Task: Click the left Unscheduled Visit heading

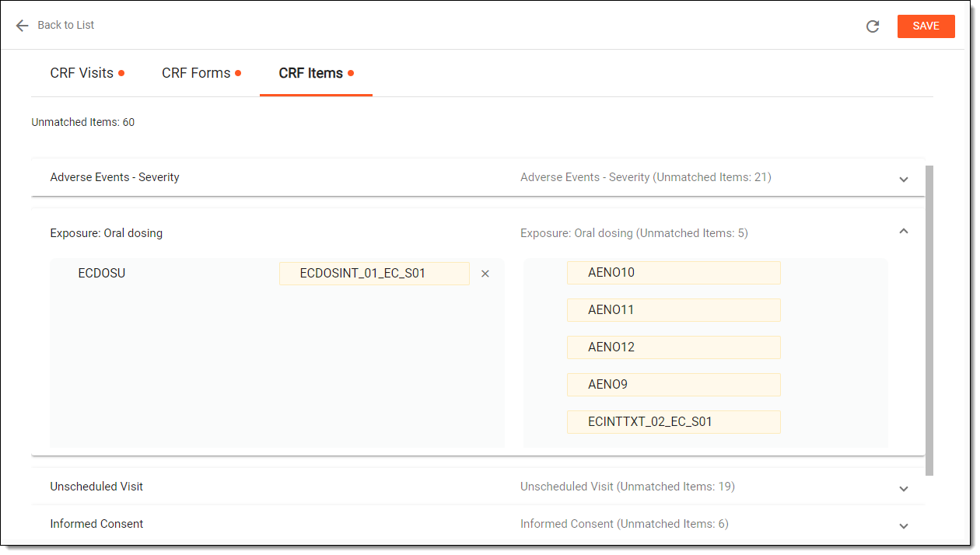Action: tap(96, 487)
